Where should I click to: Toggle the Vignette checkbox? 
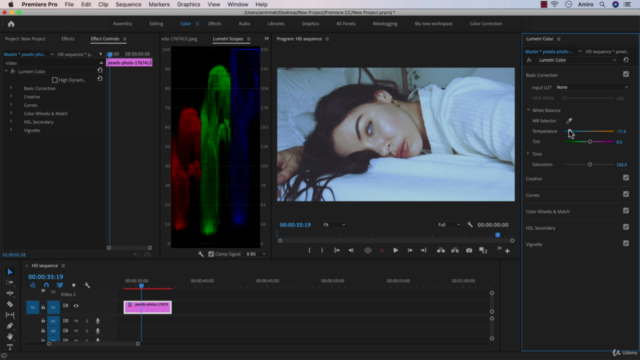626,243
